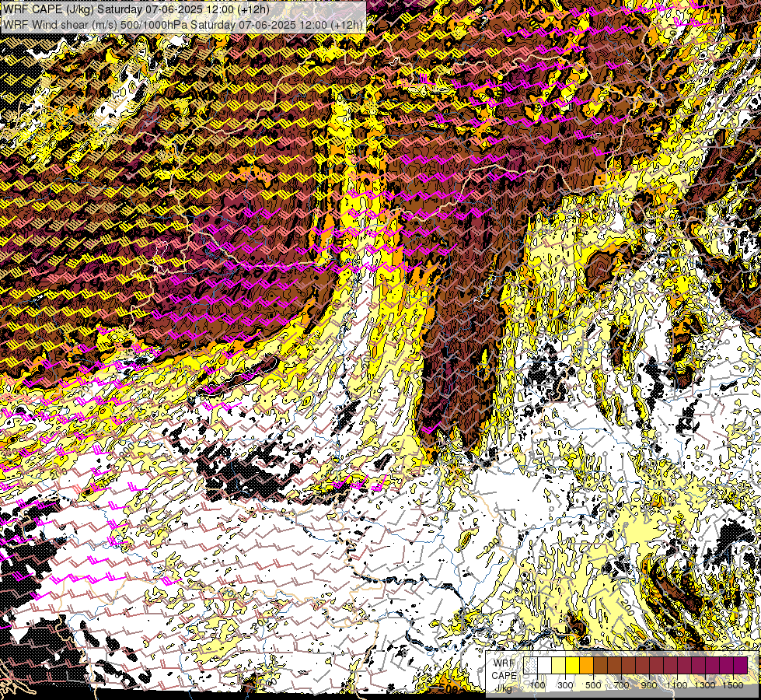
Task: Click the 1300 legend value
Action: click(x=705, y=685)
